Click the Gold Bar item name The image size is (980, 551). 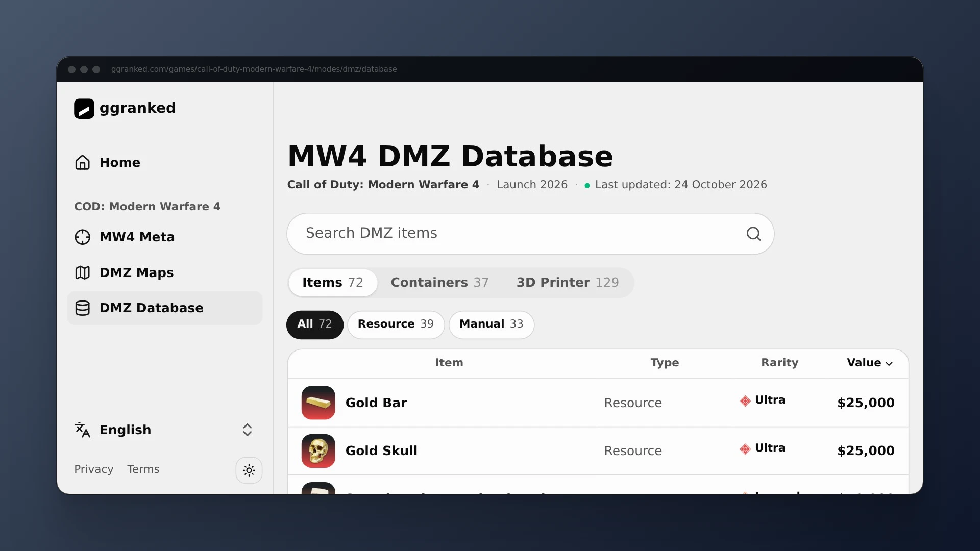point(376,403)
